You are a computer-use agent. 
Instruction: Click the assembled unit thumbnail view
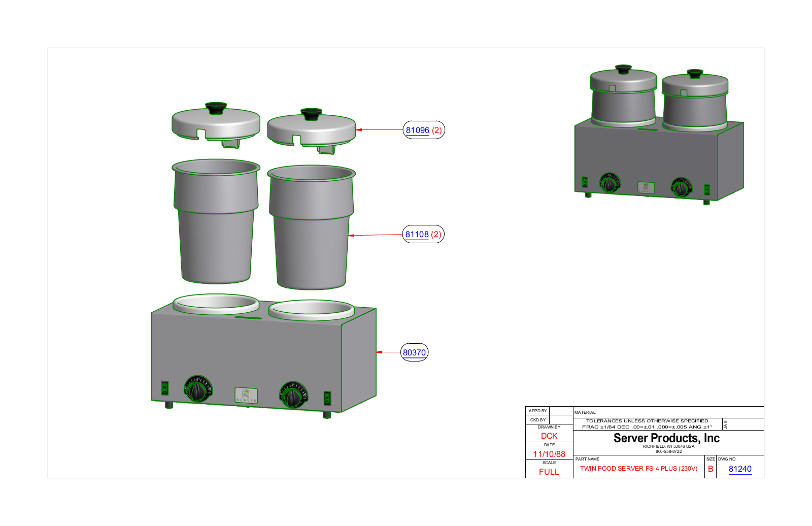659,135
